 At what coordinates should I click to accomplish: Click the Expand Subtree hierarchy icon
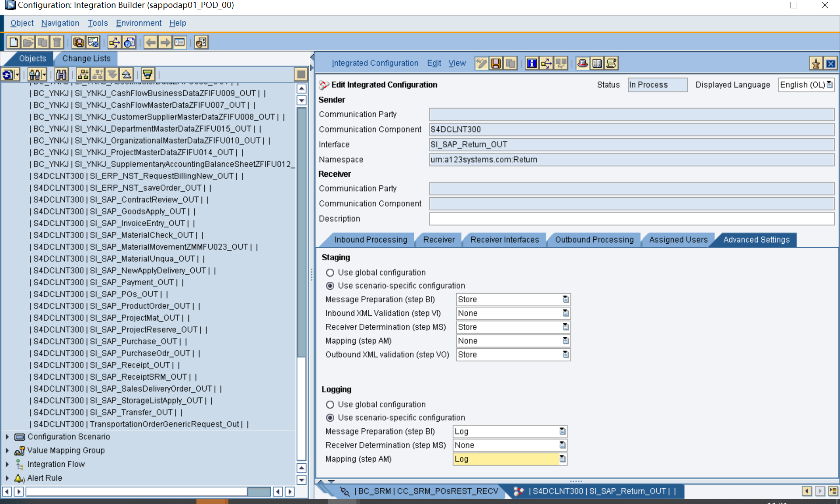[x=83, y=74]
